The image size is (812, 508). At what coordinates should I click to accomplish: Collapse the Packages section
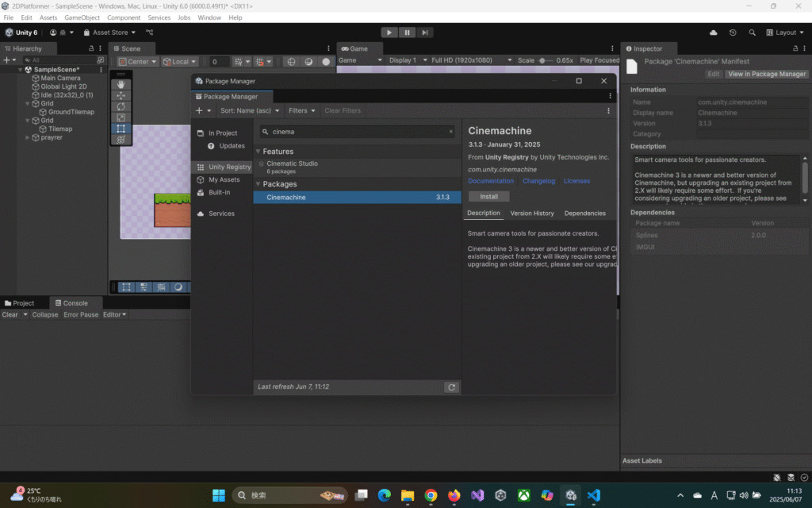[x=258, y=184]
